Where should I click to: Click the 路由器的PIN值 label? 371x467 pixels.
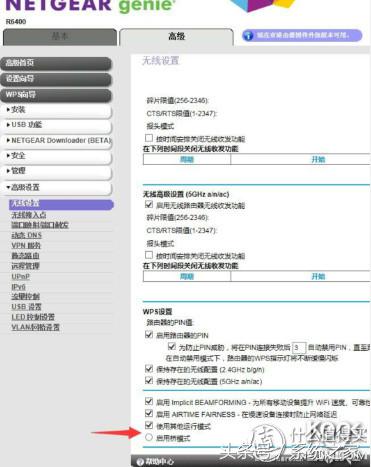click(170, 323)
